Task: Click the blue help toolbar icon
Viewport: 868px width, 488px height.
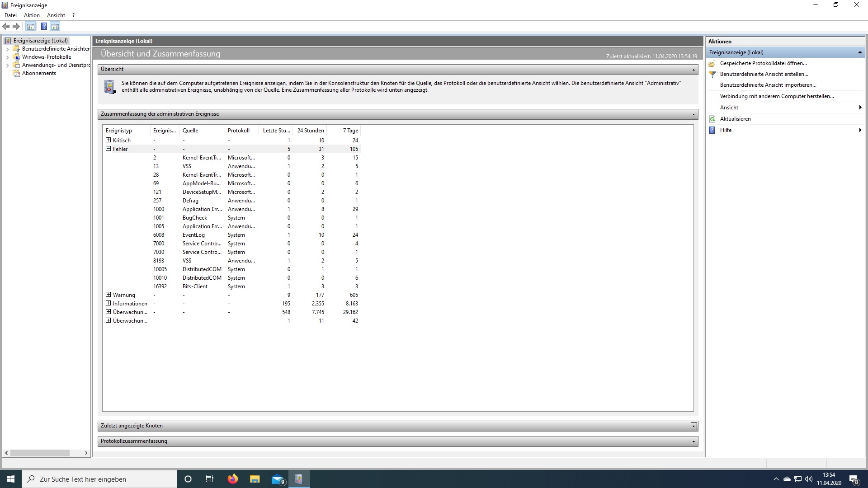Action: (44, 26)
